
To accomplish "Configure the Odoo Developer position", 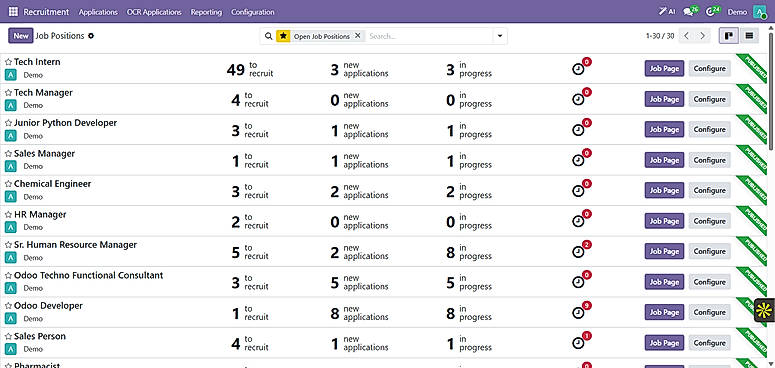I will [709, 313].
